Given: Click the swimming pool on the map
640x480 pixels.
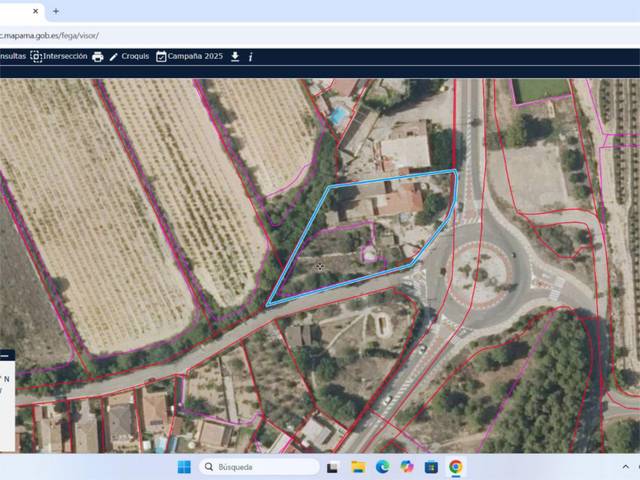Looking at the screenshot, I should pos(339,115).
